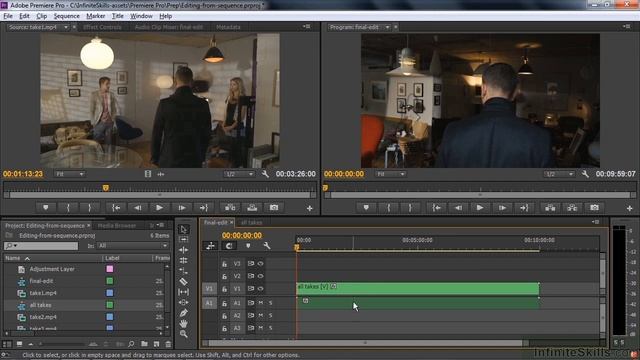
Task: Select the Hand tool
Action: pos(183,323)
